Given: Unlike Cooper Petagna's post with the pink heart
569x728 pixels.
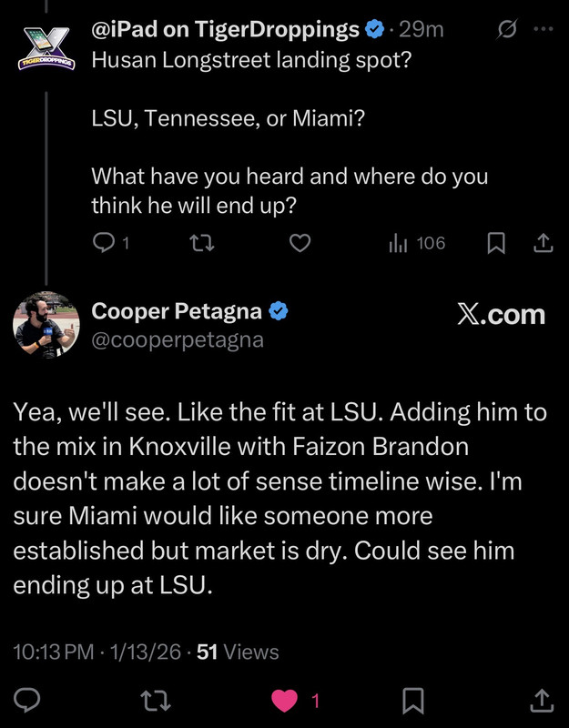Looking at the screenshot, I should 286,700.
